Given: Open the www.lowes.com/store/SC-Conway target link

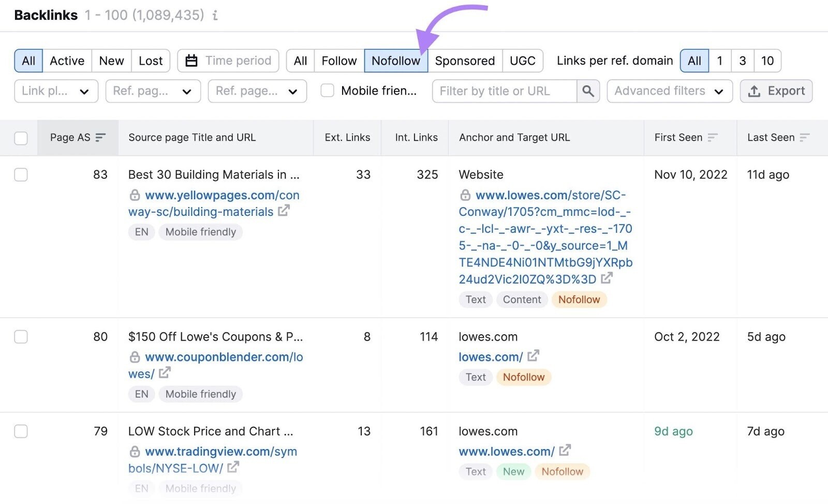Looking at the screenshot, I should (x=545, y=237).
